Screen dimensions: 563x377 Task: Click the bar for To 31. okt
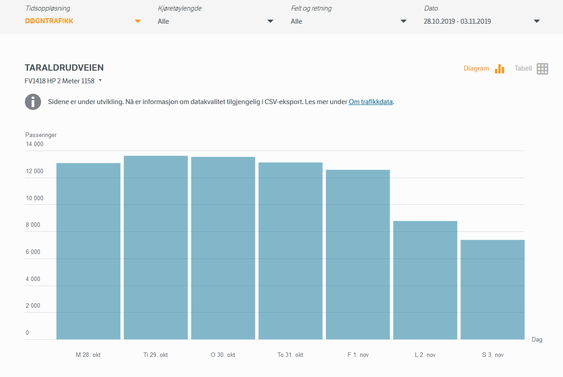pos(290,251)
